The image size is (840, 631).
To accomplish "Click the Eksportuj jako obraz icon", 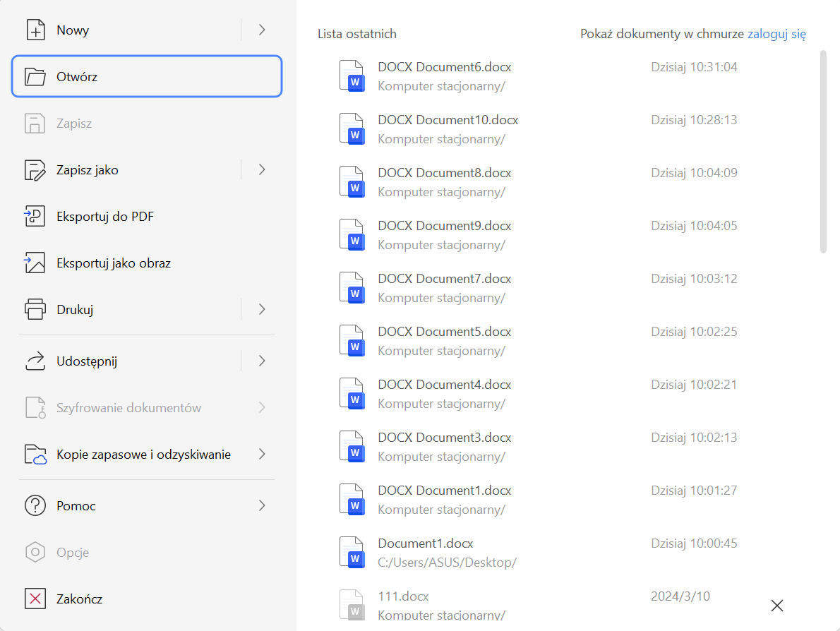I will pyautogui.click(x=35, y=263).
